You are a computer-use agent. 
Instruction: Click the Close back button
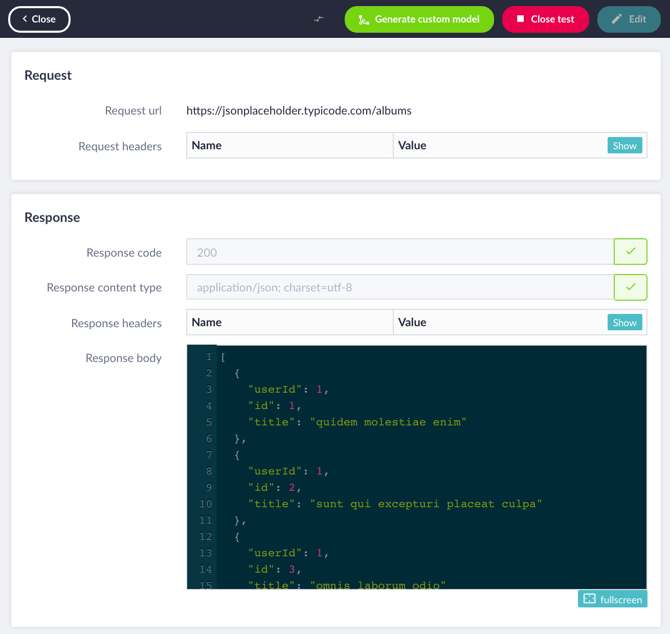39,19
